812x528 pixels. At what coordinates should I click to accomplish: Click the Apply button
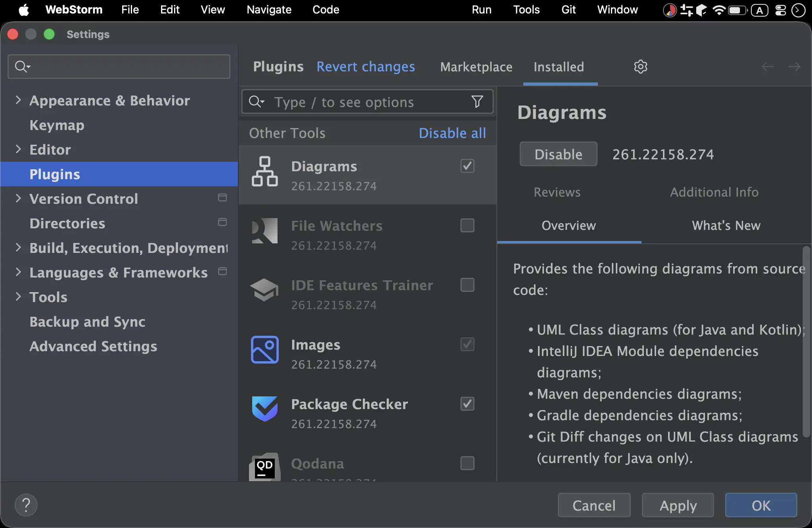[x=678, y=505]
